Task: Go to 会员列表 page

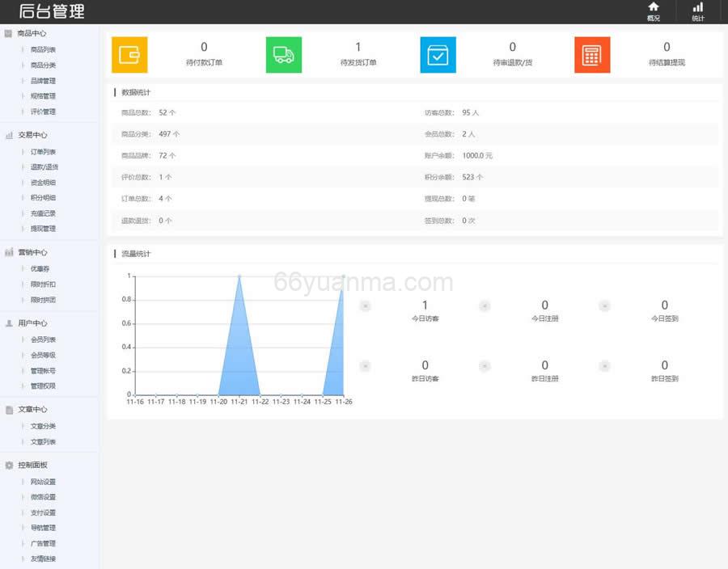Action: coord(43,339)
